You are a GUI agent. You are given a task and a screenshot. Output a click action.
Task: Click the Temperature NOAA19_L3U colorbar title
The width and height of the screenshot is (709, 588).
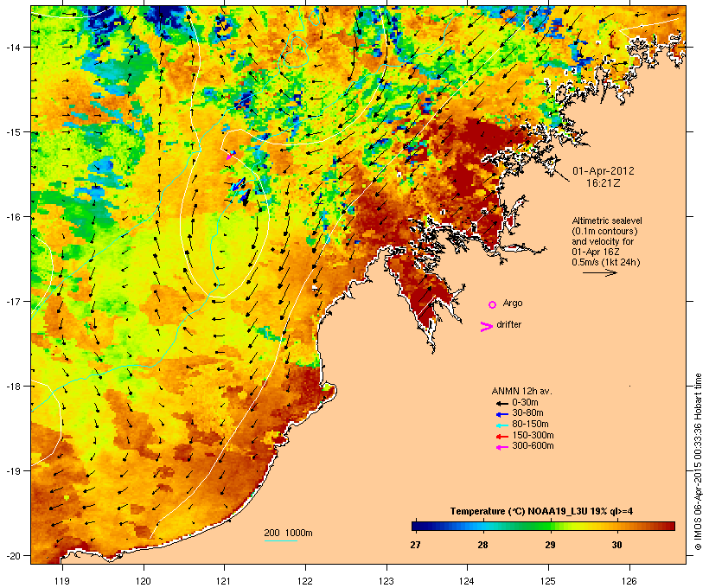[541, 511]
